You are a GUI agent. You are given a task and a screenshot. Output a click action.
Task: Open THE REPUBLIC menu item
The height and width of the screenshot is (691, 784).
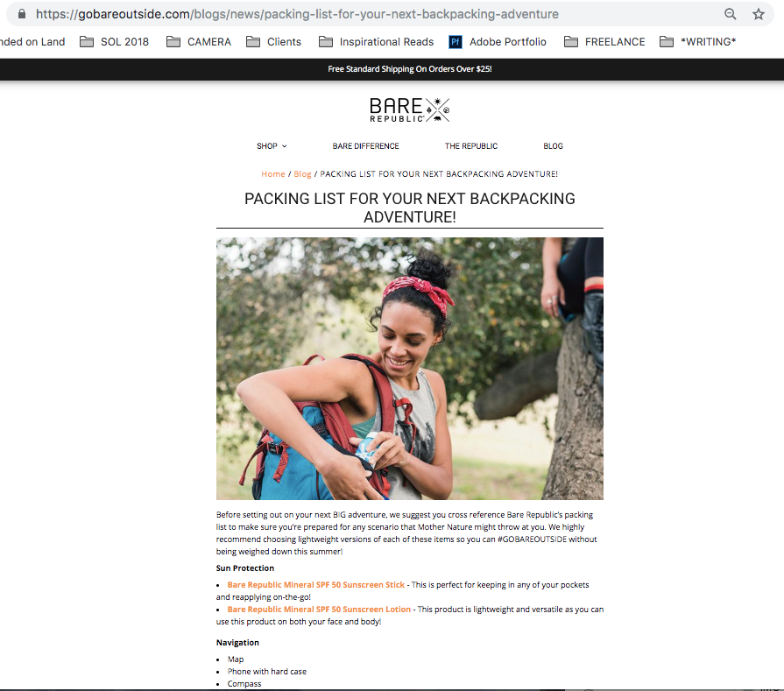471,146
